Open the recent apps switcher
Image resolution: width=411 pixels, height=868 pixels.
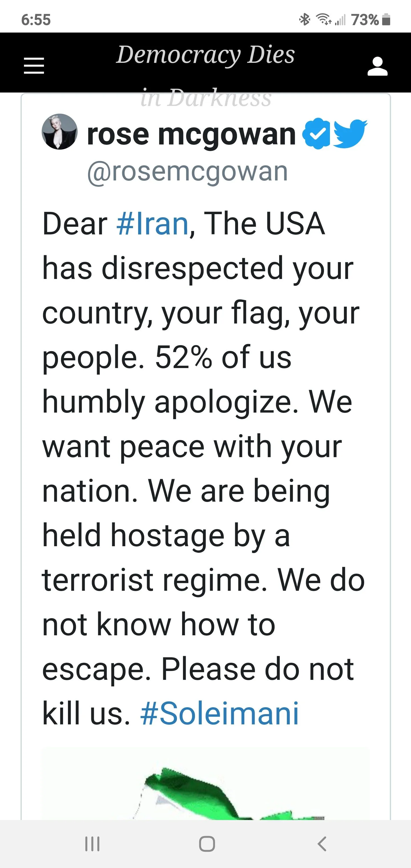click(92, 844)
